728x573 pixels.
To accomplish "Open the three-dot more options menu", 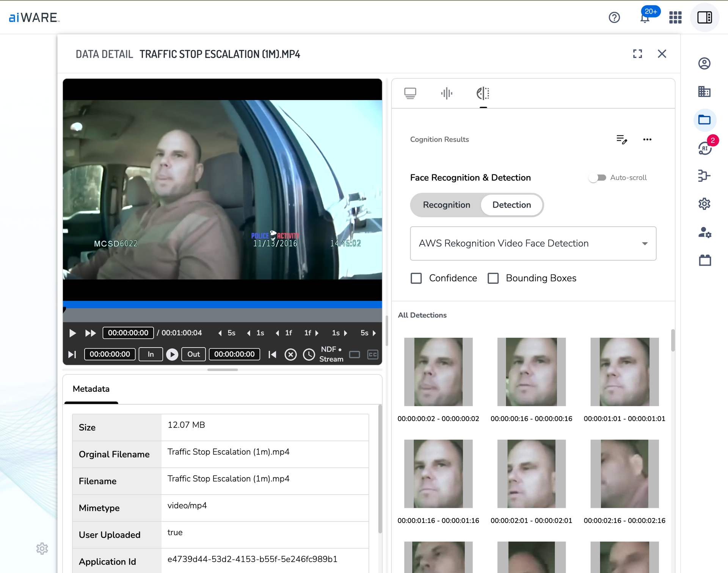I will point(647,139).
